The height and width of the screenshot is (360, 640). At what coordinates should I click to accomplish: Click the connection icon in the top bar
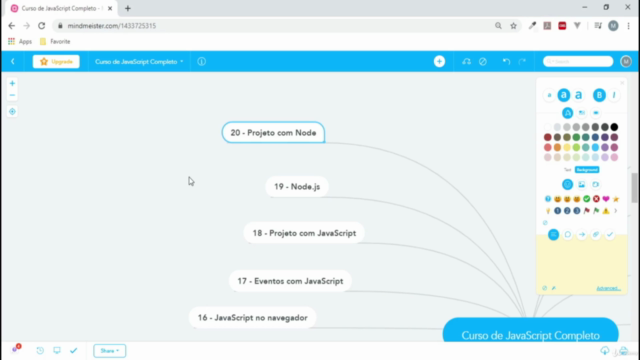(466, 62)
